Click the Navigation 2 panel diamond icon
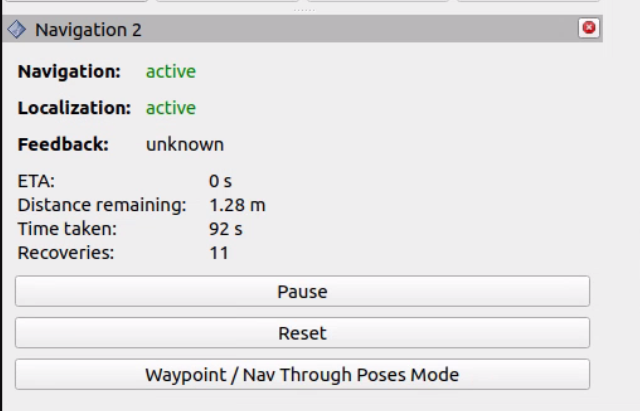 [x=17, y=29]
